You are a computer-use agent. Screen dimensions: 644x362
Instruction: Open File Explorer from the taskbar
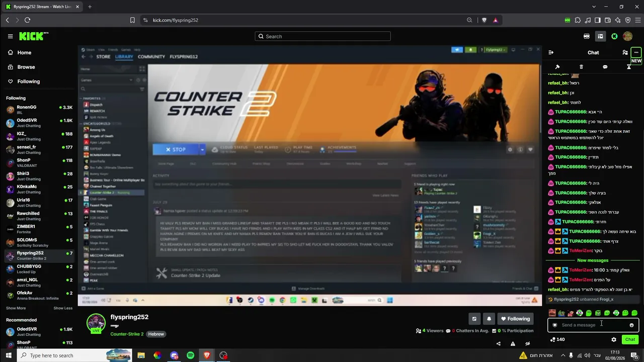click(141, 355)
